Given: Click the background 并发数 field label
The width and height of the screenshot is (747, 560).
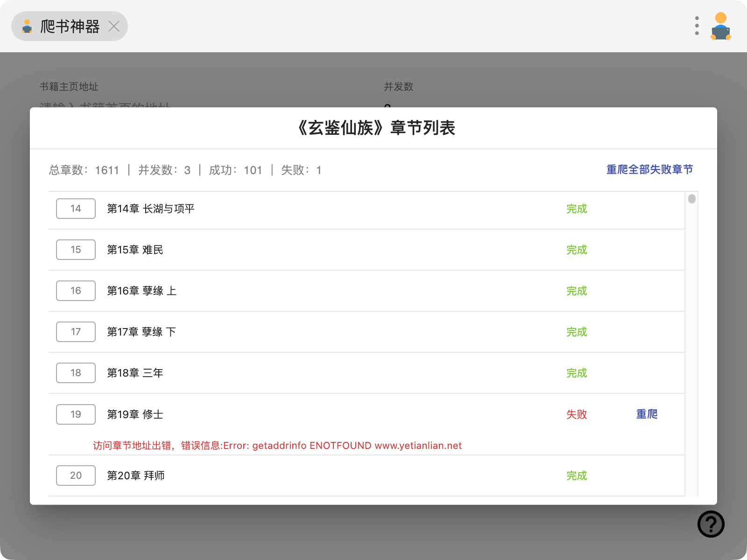Looking at the screenshot, I should (x=399, y=87).
